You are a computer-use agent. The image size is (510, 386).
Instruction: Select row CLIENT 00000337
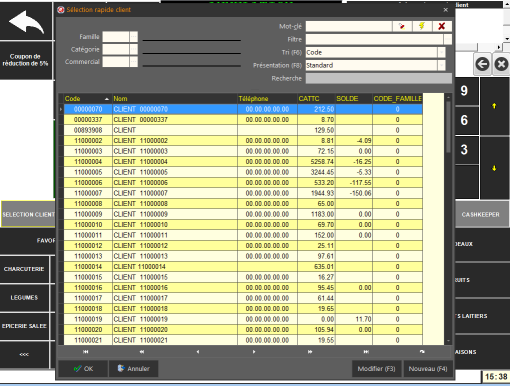[x=243, y=120]
